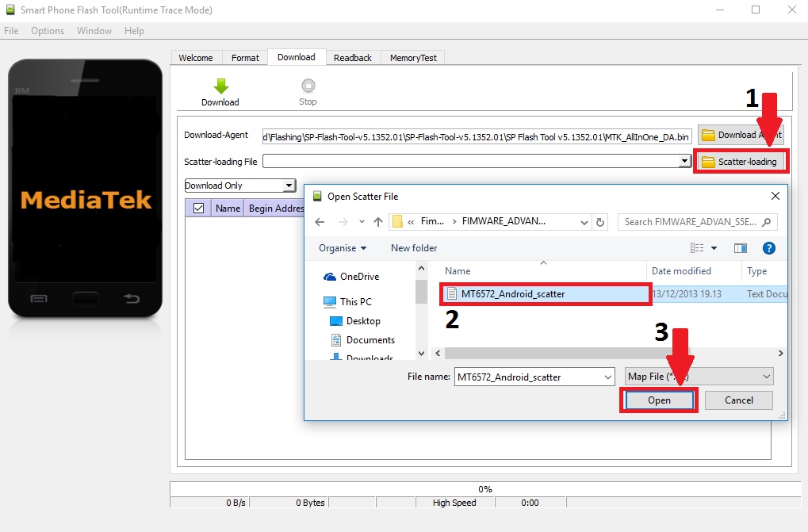
Task: Click the forward arrow in Open Scatter File
Action: 343,222
